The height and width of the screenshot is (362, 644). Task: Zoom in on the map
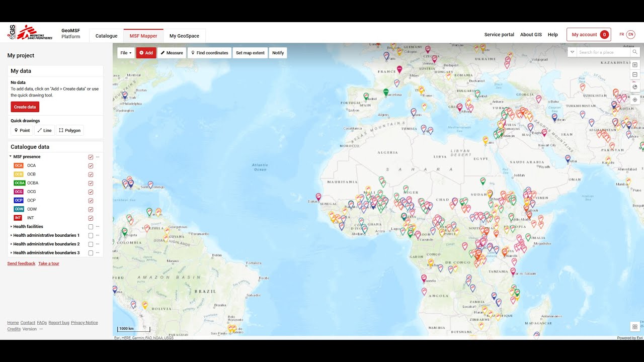click(635, 65)
